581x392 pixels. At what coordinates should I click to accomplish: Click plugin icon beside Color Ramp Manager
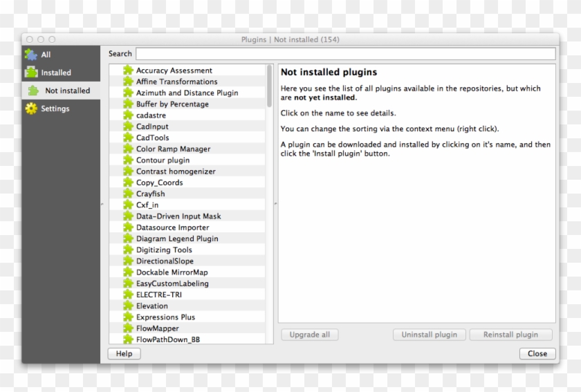pos(128,149)
